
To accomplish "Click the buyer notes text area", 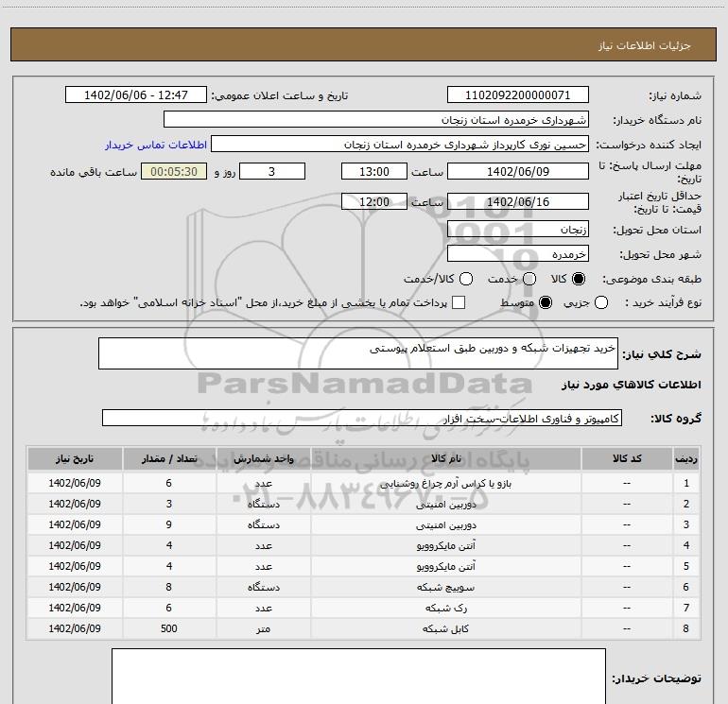I will (x=358, y=677).
